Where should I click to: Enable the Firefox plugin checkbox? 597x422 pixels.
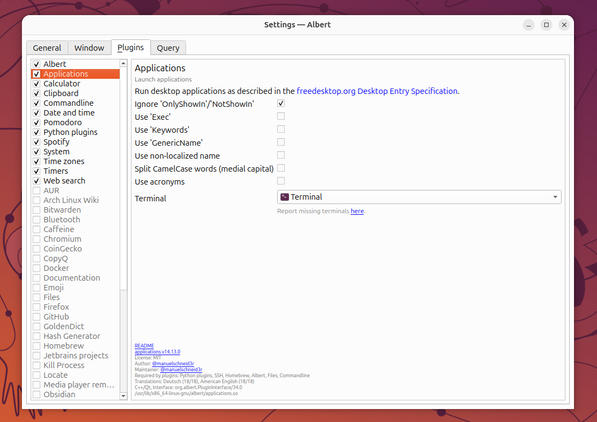(x=37, y=307)
